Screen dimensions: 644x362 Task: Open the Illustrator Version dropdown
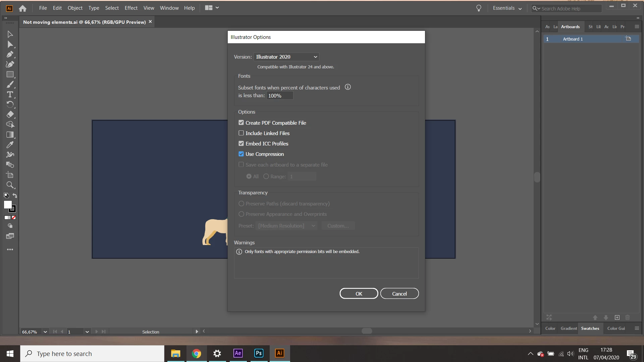[286, 57]
